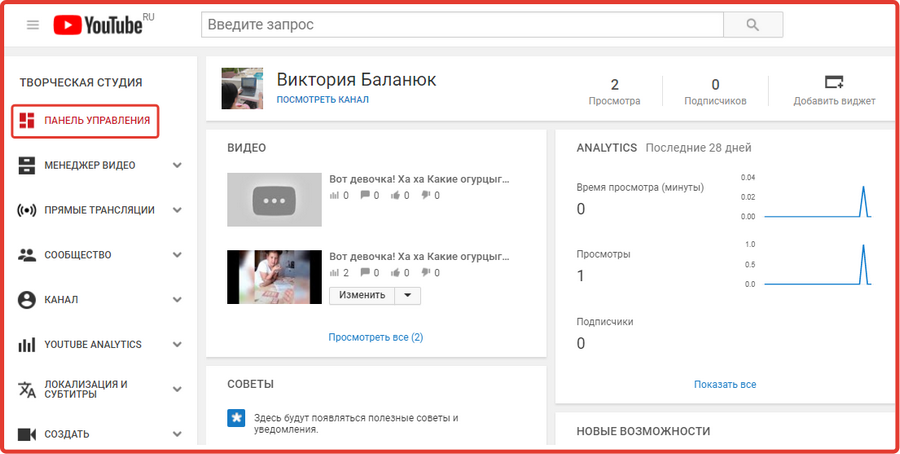The height and width of the screenshot is (454, 900).
Task: Click the Прямые трансляции broadcast icon
Action: [x=27, y=210]
